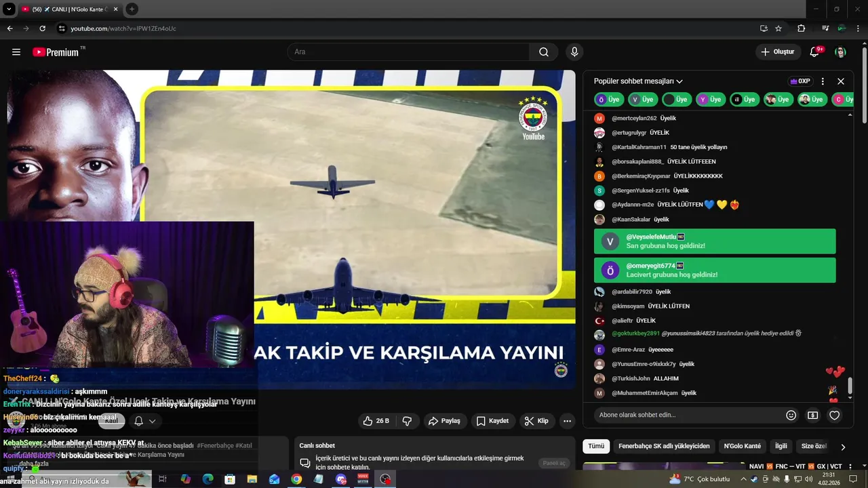Viewport: 868px width, 488px height.
Task: Click @BerkemiraçKıyıpınar's ÜYELİKKKKKKKKK message
Action: (x=698, y=176)
